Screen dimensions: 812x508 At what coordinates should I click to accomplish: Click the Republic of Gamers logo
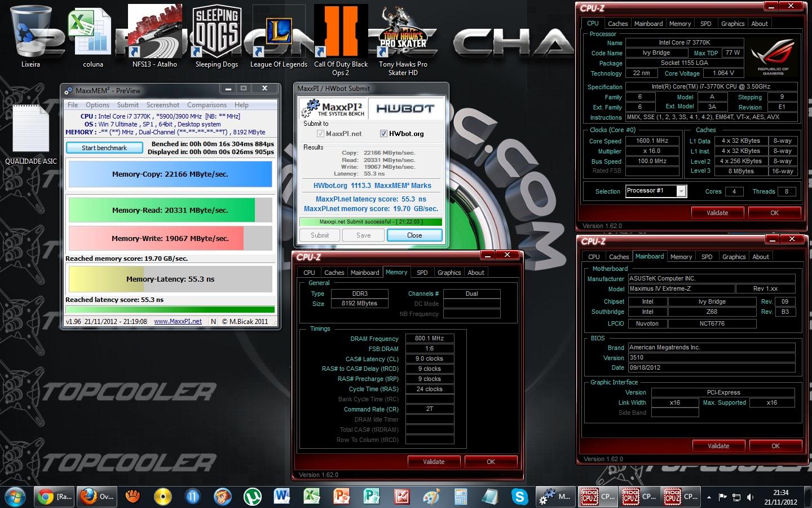point(773,56)
